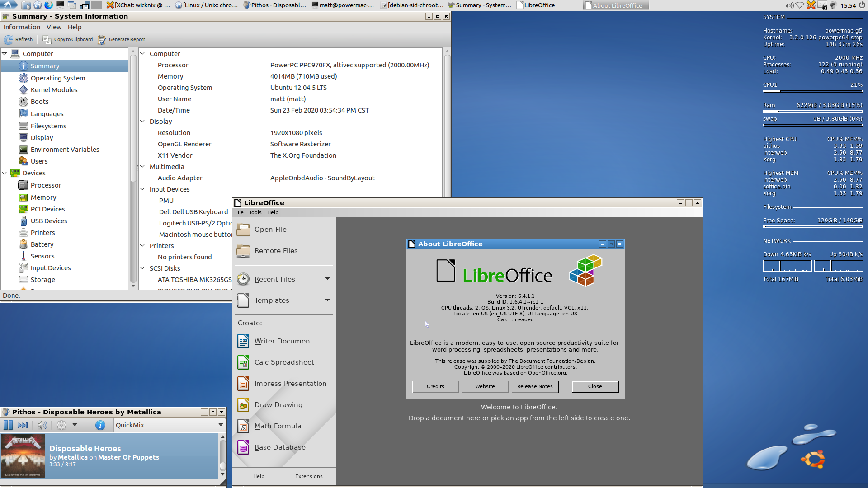Viewport: 868px width, 488px height.
Task: Click the Credits button
Action: click(x=435, y=387)
